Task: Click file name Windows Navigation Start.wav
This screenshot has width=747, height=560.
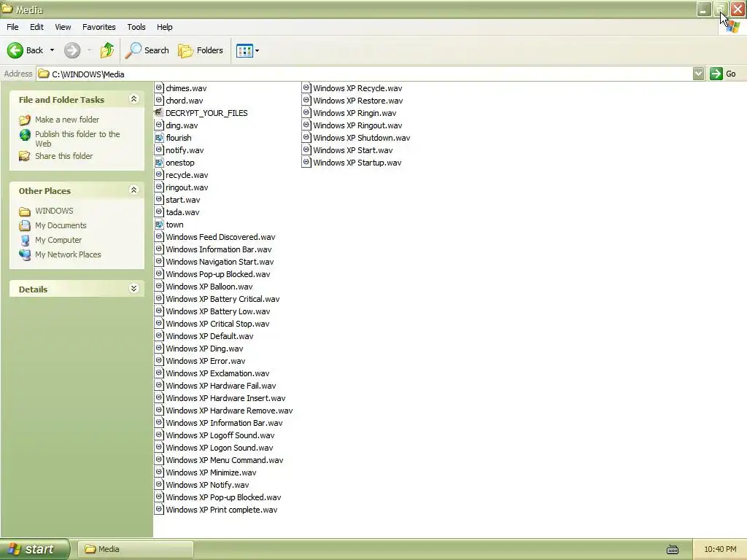Action: pyautogui.click(x=220, y=262)
